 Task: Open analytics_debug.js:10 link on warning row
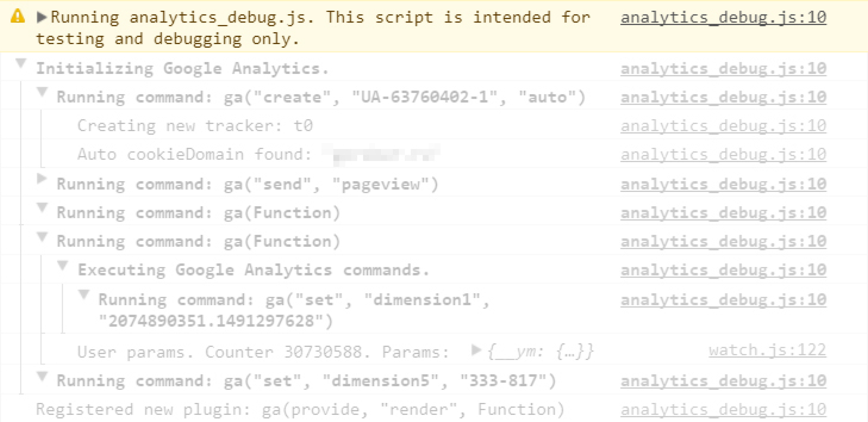tap(723, 18)
